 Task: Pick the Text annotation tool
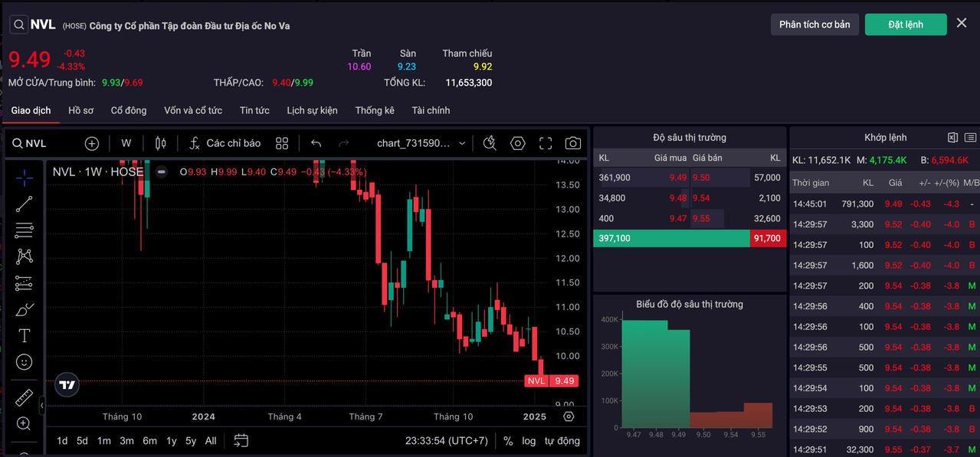click(x=25, y=335)
